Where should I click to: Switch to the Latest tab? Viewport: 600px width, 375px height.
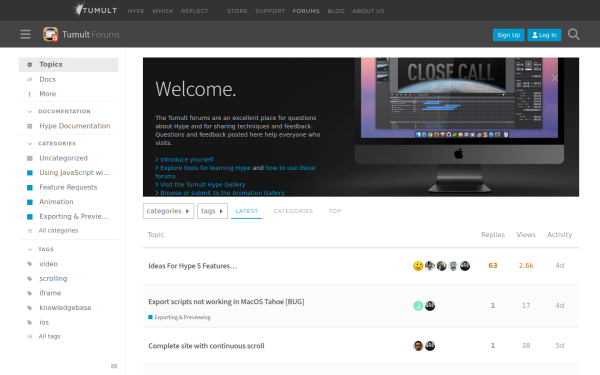click(246, 211)
